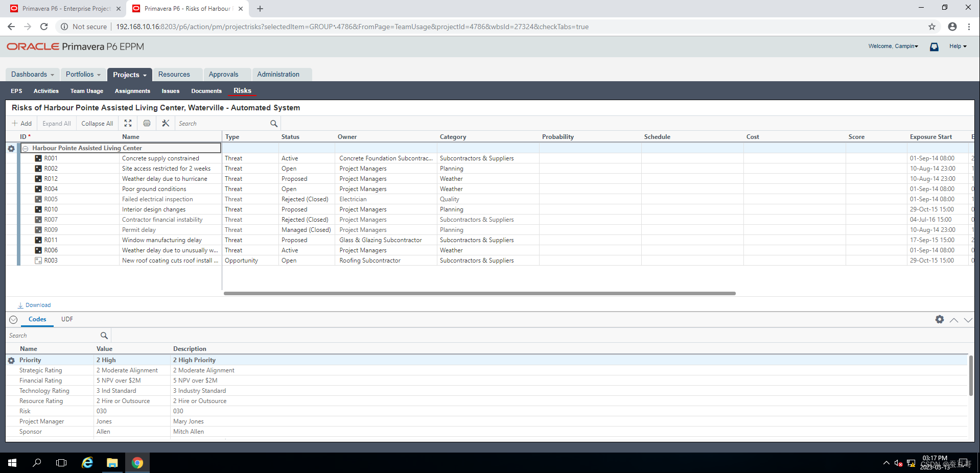
Task: Open File Explorer from taskbar
Action: click(x=112, y=463)
